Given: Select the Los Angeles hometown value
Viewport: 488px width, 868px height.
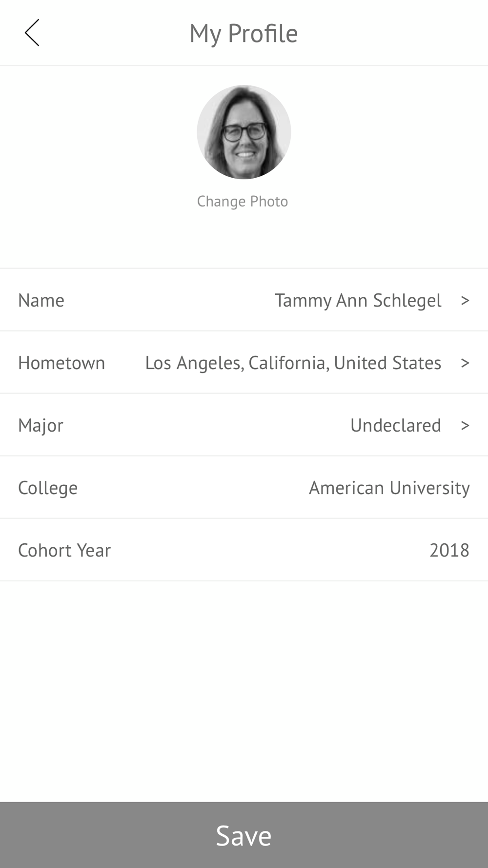Looking at the screenshot, I should click(x=293, y=363).
